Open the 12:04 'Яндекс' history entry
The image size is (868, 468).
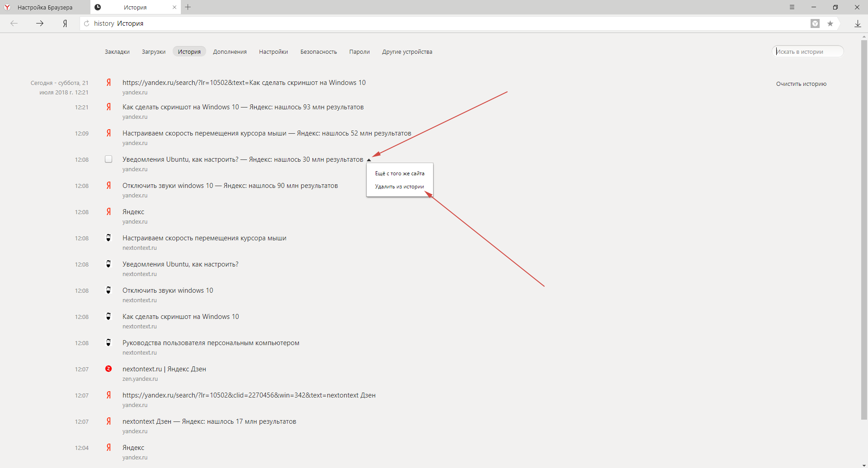point(133,448)
